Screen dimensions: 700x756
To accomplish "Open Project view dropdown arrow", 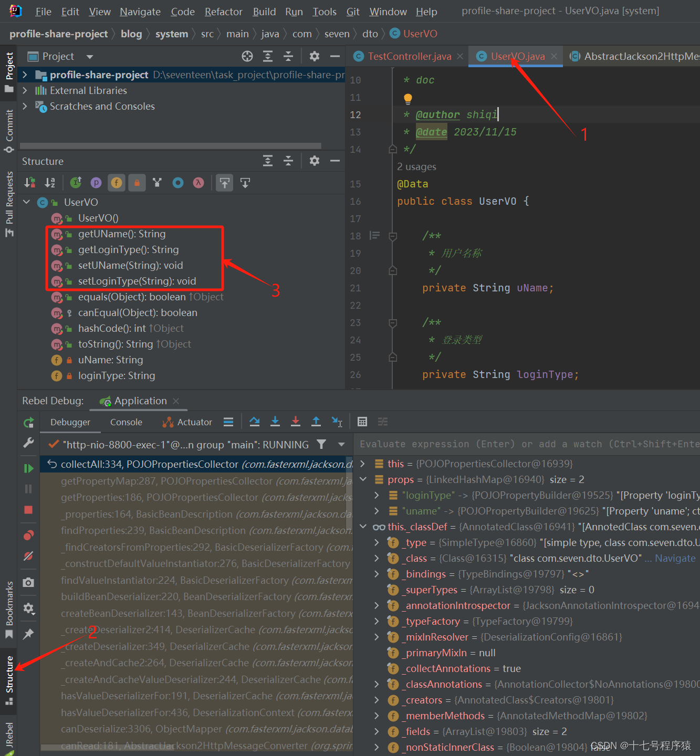I will click(90, 57).
